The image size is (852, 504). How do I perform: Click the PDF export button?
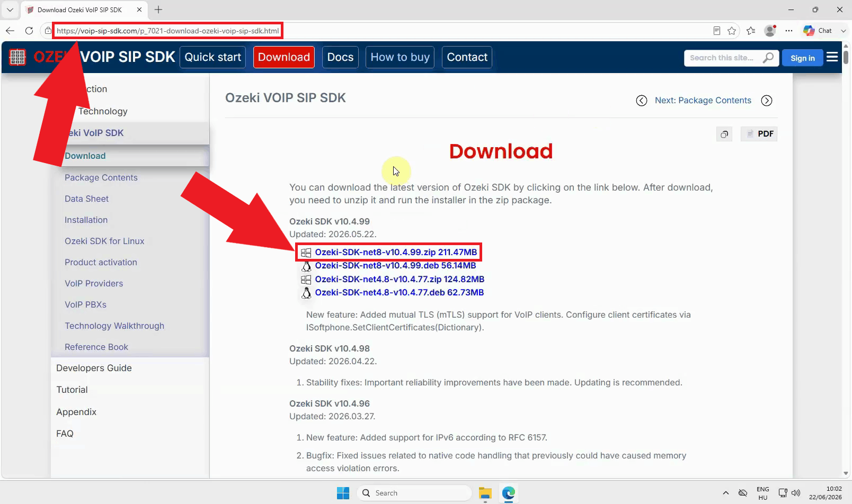(x=759, y=134)
